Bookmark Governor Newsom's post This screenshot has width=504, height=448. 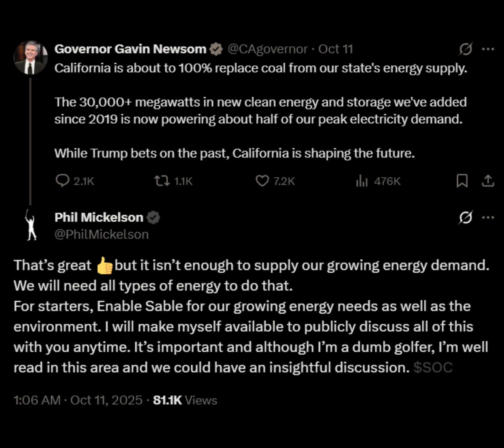point(462,181)
